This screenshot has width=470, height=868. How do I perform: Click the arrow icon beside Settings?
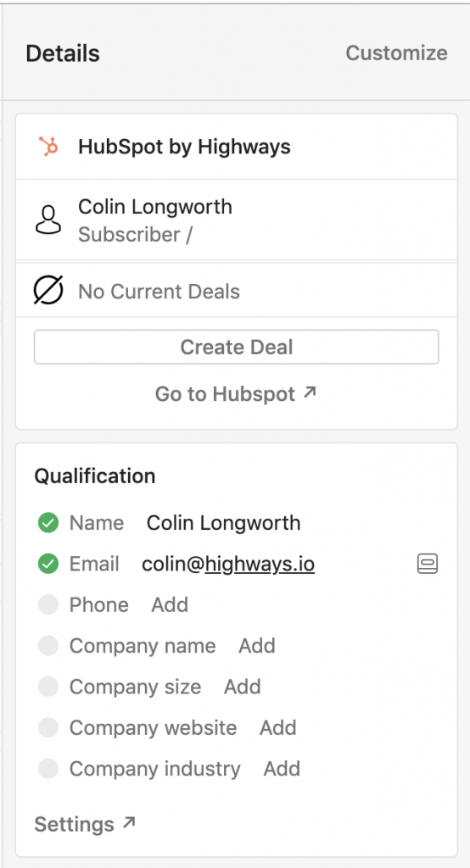coord(129,823)
